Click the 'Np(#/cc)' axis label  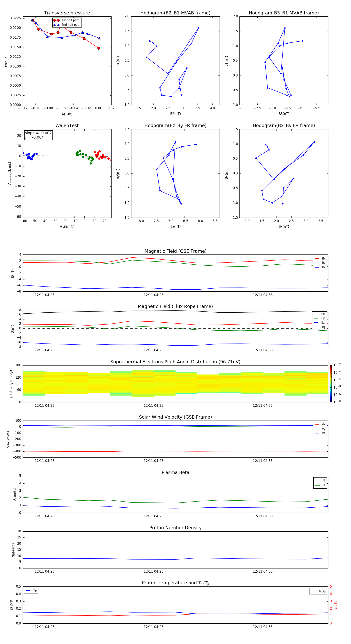(13, 550)
